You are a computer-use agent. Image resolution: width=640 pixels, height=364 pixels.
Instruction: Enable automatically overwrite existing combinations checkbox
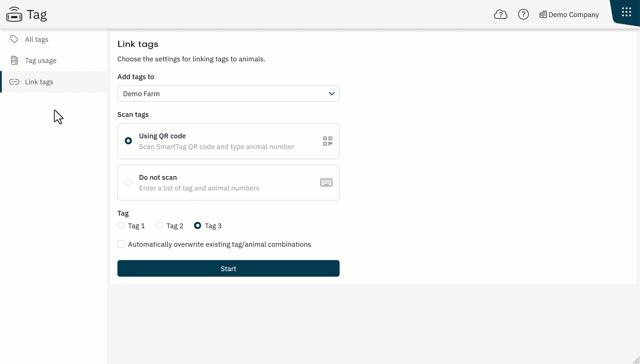coord(121,244)
